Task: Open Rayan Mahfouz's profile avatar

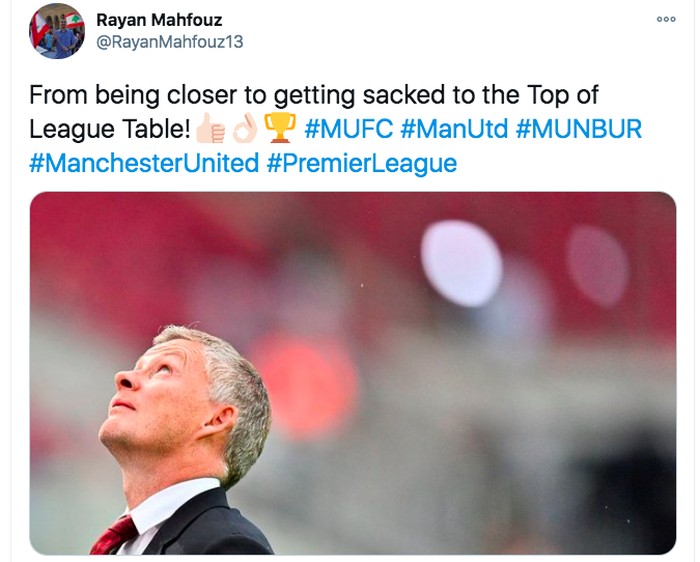Action: tap(57, 31)
